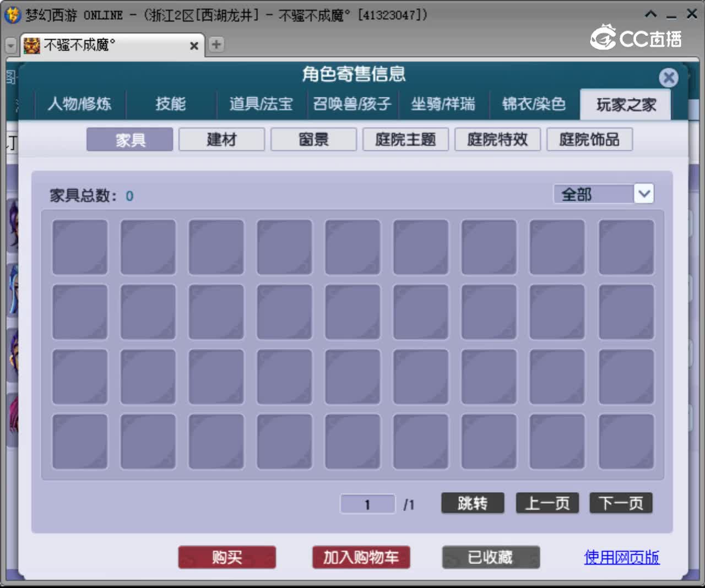705x588 pixels.
Task: Show the 庭院主题 sub-category
Action: (406, 140)
